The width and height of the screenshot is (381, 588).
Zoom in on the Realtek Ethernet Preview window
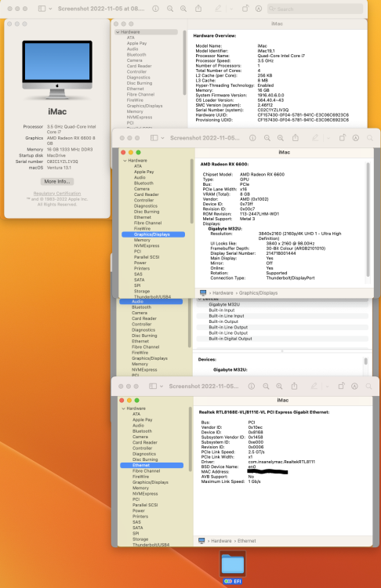279,387
